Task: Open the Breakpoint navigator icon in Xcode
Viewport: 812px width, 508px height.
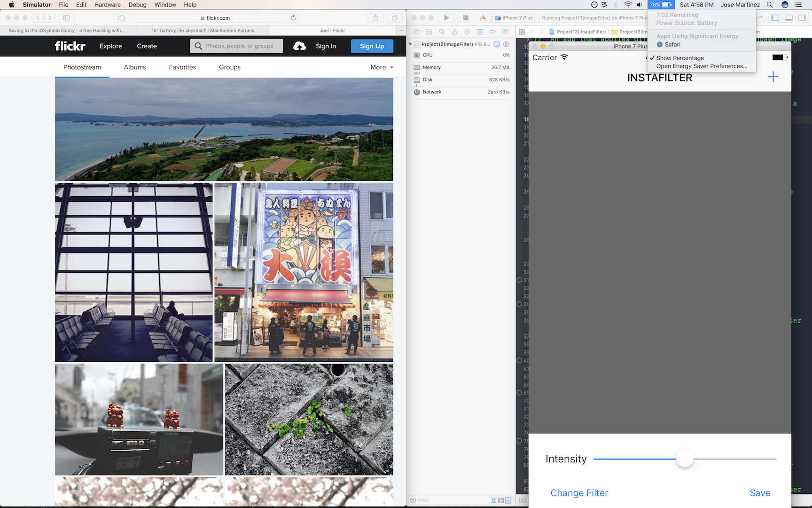Action: click(x=492, y=32)
